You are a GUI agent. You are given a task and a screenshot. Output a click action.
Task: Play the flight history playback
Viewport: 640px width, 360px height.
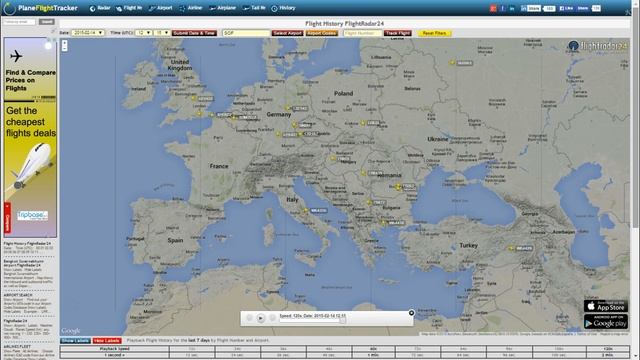pyautogui.click(x=260, y=318)
